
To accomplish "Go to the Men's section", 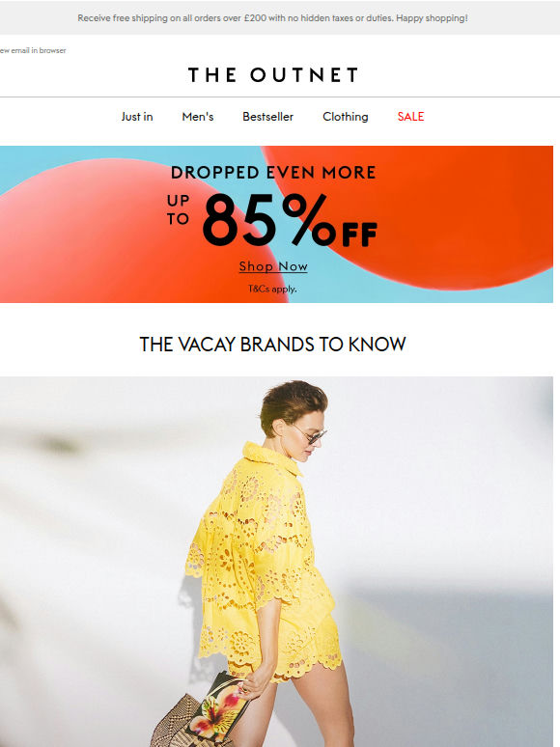I will coord(198,117).
